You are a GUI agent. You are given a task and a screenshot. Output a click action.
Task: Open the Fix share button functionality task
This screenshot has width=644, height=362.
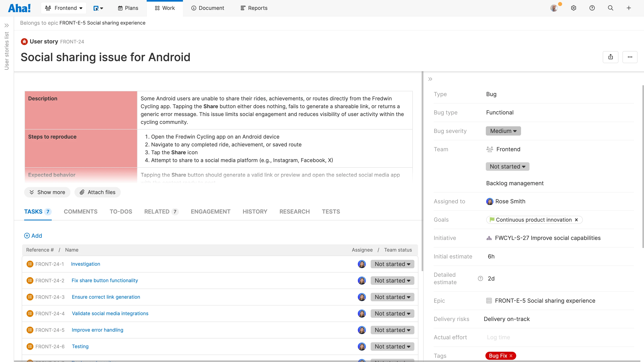[104, 281]
